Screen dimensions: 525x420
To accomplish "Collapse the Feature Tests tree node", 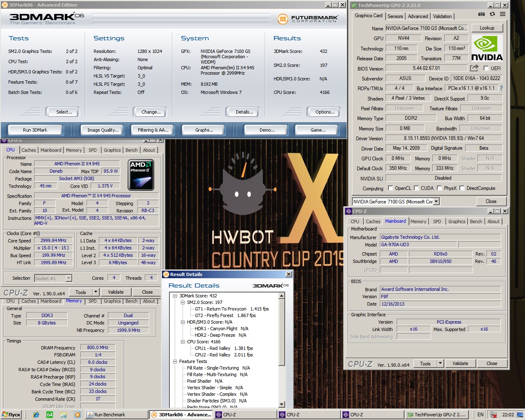I will point(175,361).
